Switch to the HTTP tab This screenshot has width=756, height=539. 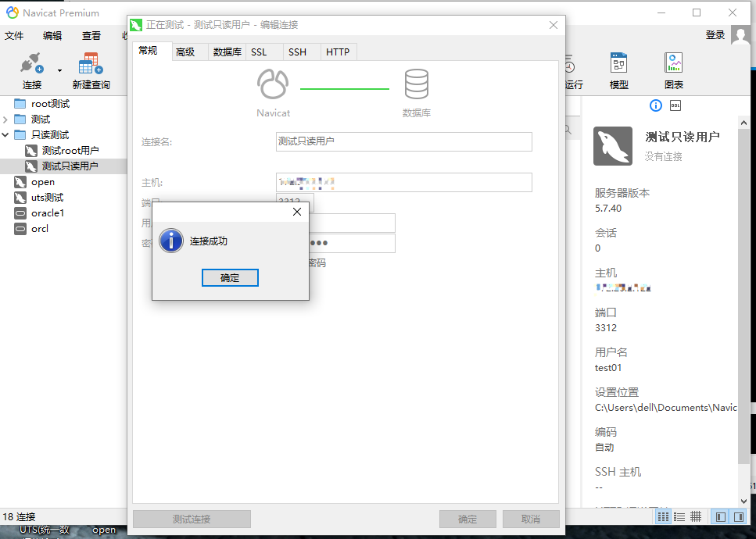pos(339,52)
